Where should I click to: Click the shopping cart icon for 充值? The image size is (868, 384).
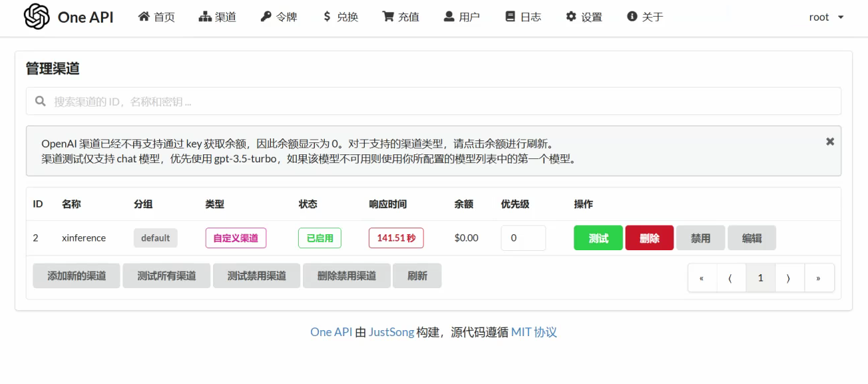tap(387, 17)
